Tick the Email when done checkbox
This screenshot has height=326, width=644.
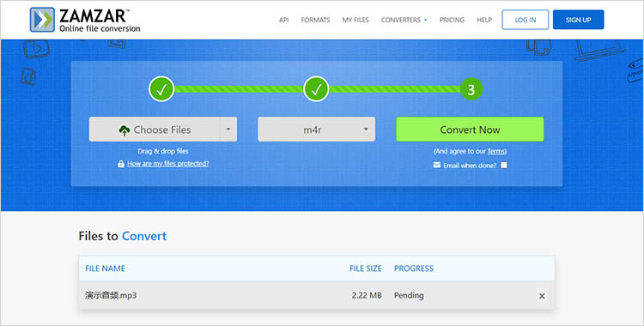pos(504,165)
